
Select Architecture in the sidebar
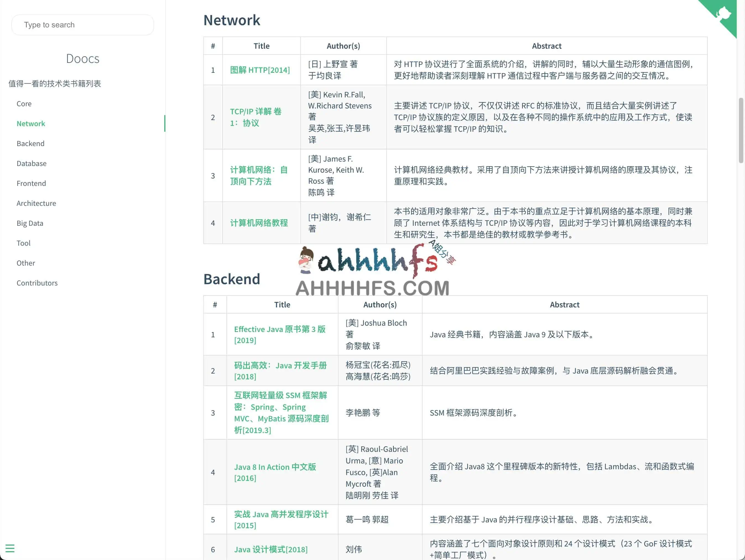click(x=36, y=203)
